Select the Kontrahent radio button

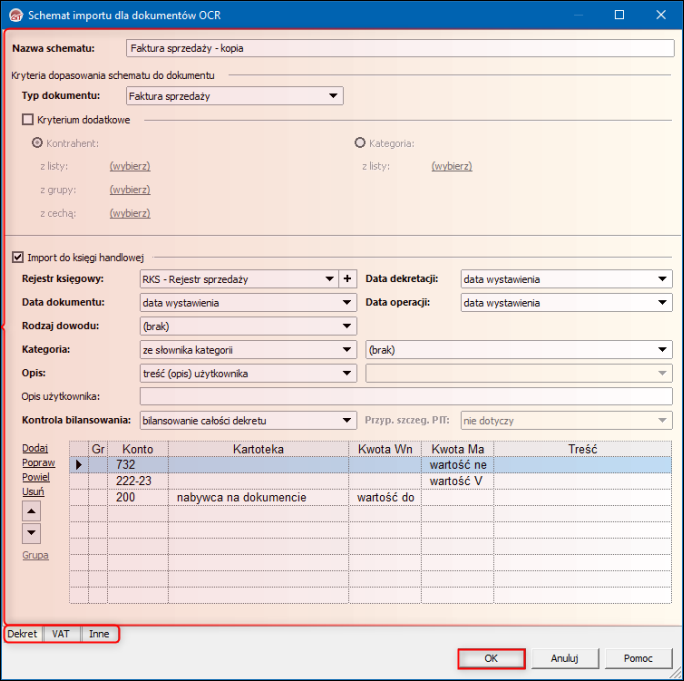tap(38, 143)
